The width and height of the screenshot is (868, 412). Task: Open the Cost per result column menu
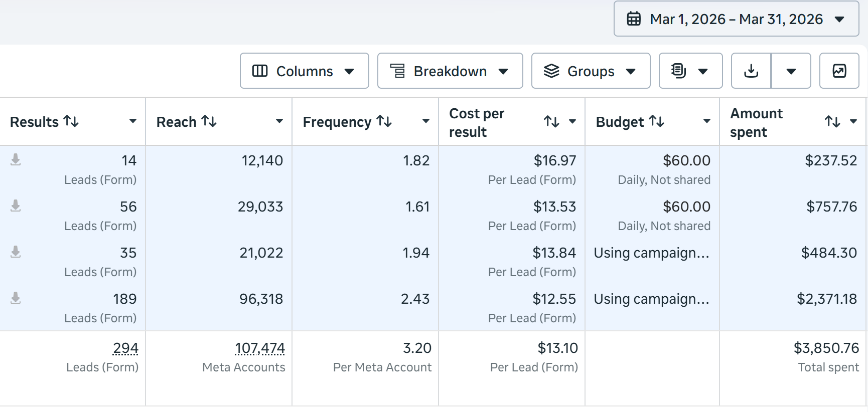tap(572, 121)
